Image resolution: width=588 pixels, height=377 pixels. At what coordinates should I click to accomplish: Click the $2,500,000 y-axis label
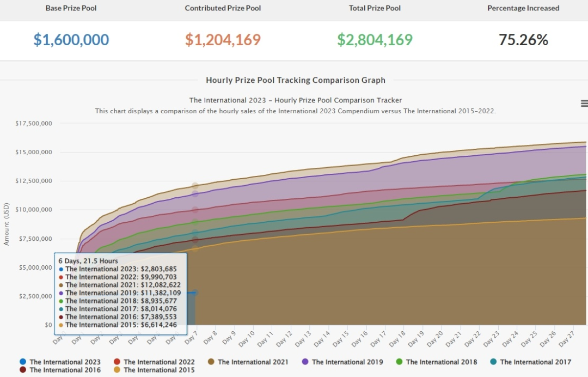coord(35,296)
